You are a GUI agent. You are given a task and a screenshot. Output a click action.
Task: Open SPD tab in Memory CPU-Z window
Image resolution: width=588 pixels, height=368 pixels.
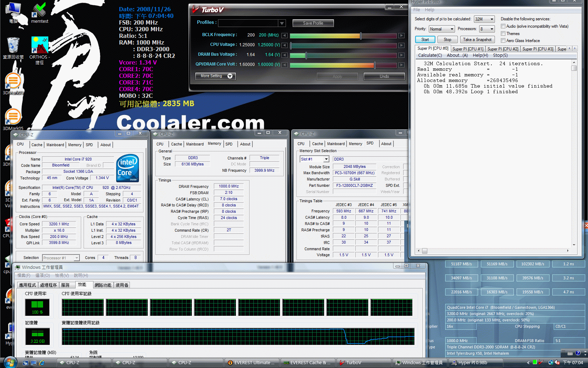(229, 144)
